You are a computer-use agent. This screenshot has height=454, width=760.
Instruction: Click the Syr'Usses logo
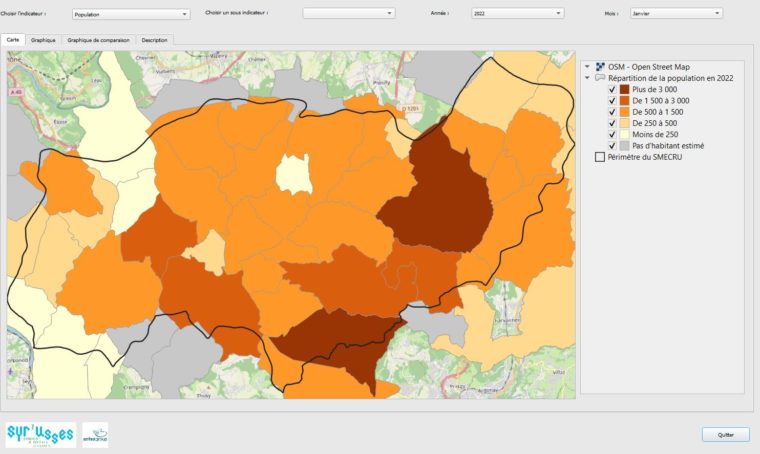(x=41, y=435)
